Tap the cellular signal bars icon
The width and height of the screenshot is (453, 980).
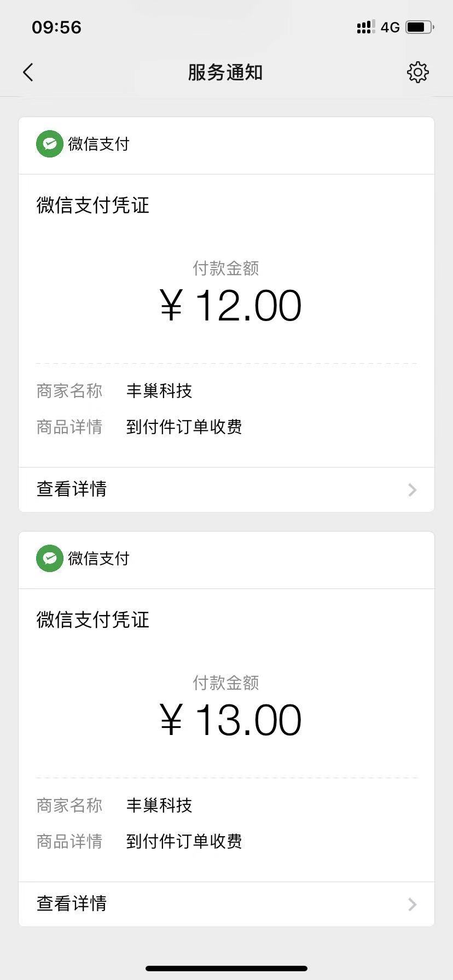(x=365, y=27)
